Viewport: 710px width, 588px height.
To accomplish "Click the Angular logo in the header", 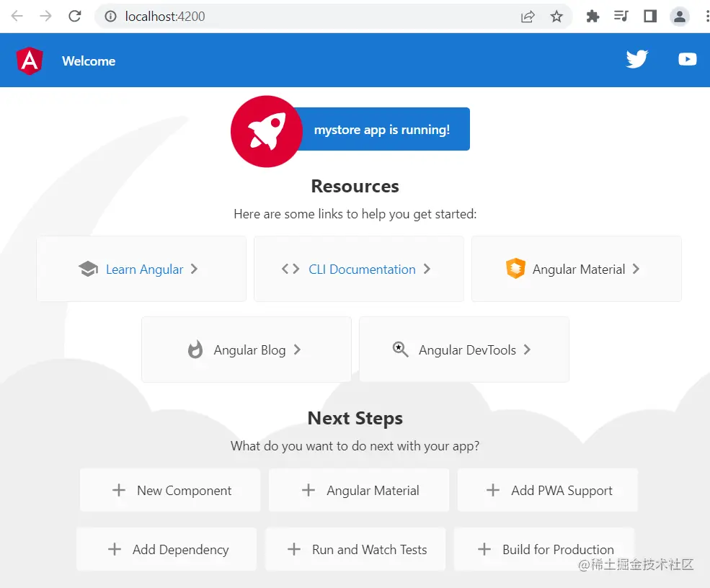I will tap(29, 61).
